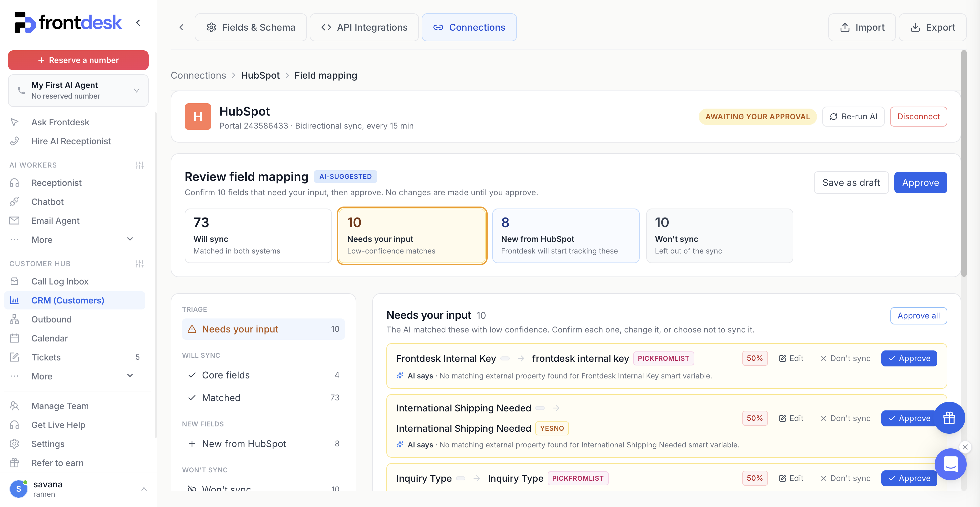980x507 pixels.
Task: Select the 10 Won't sync summary card
Action: tap(719, 236)
